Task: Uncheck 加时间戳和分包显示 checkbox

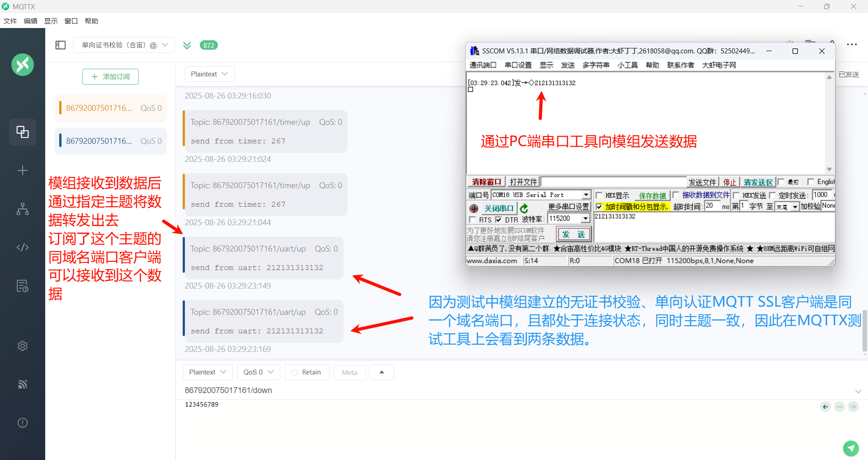Action: 599,207
